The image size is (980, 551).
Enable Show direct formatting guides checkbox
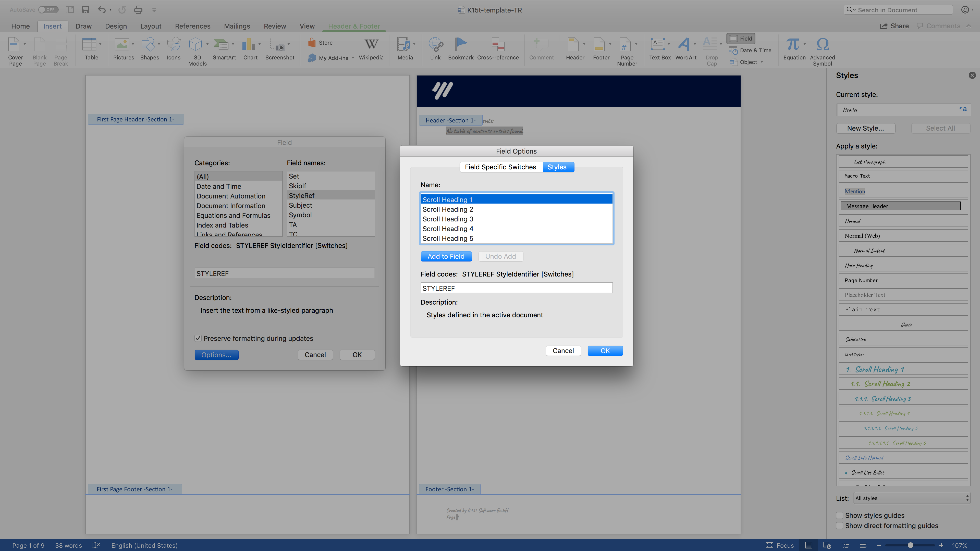point(840,525)
